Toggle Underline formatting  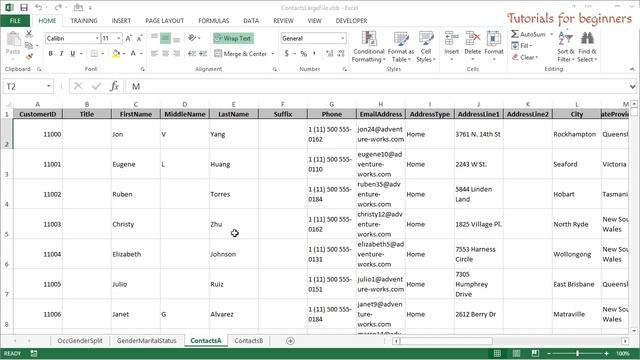[73, 53]
